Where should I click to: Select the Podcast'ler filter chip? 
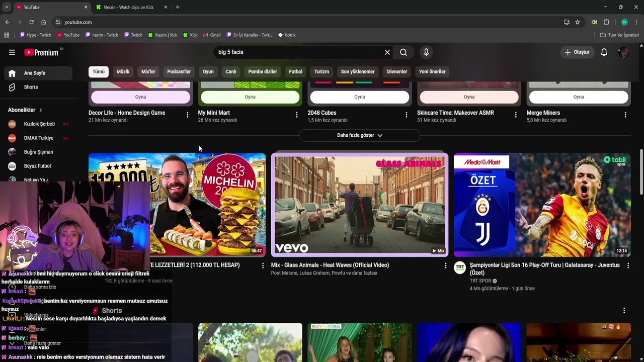(179, 71)
